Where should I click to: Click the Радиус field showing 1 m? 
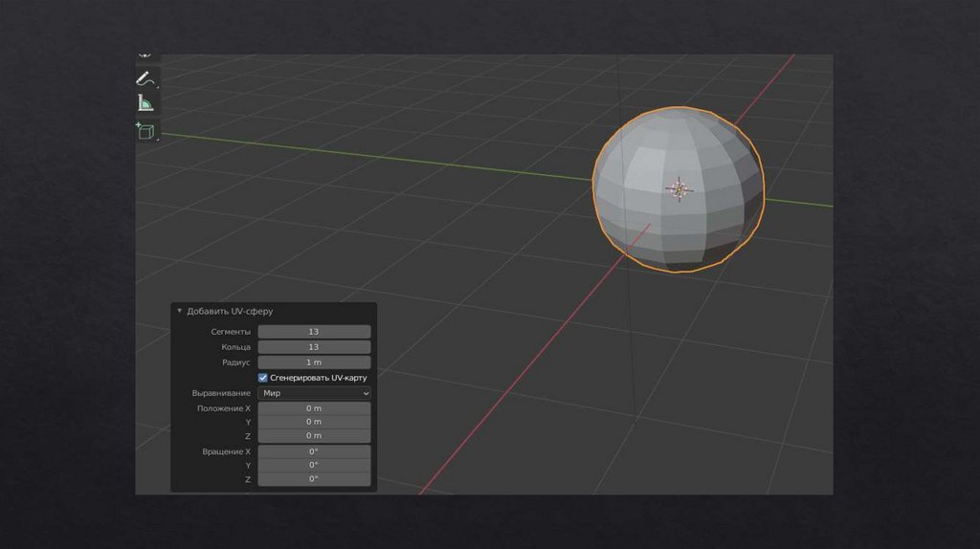point(314,362)
